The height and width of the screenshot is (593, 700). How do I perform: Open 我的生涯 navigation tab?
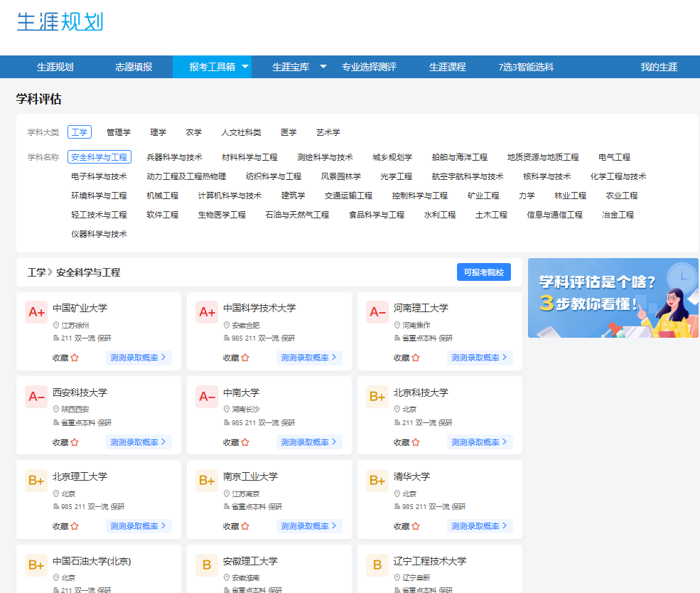[659, 67]
